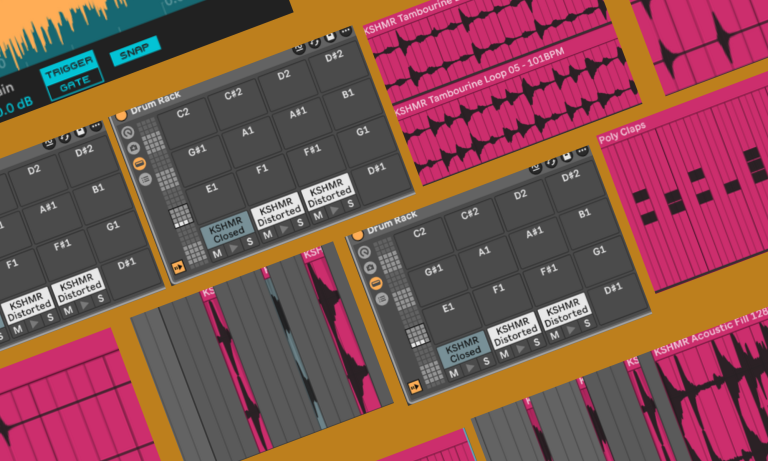Click map-to-macros icon atop center Drum Rack

click(x=299, y=48)
